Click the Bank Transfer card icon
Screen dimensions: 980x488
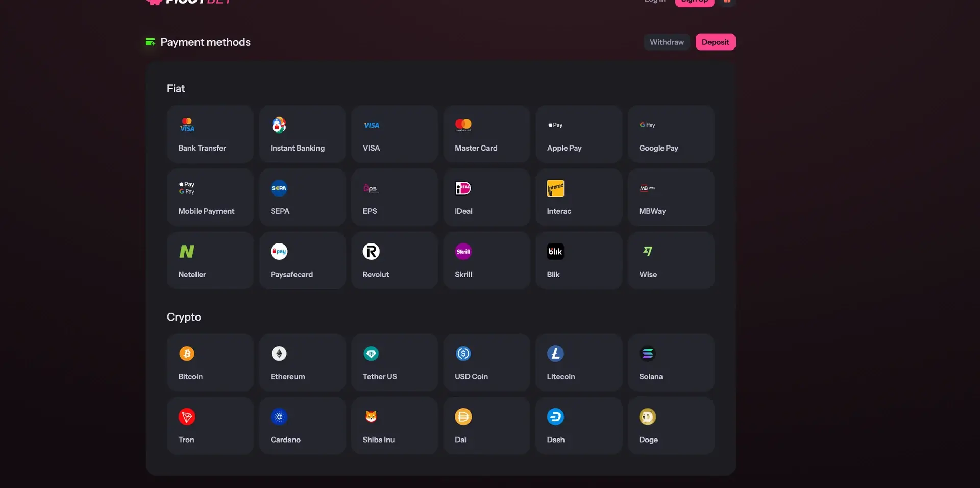pos(187,125)
